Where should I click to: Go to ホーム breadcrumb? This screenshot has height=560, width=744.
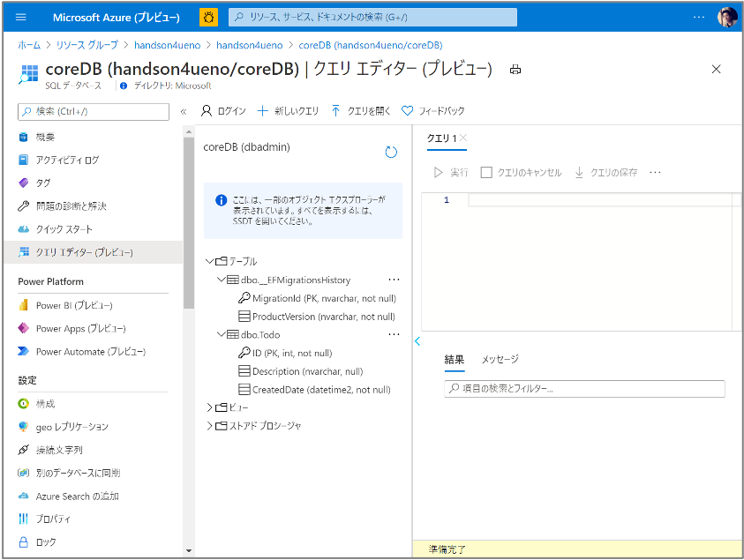coord(29,45)
